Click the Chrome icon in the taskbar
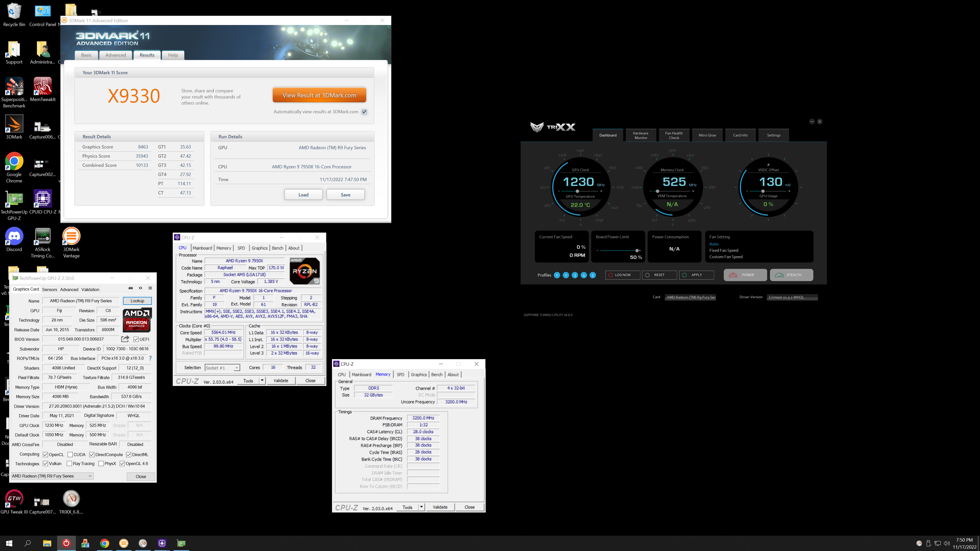Image resolution: width=980 pixels, height=551 pixels. (105, 543)
